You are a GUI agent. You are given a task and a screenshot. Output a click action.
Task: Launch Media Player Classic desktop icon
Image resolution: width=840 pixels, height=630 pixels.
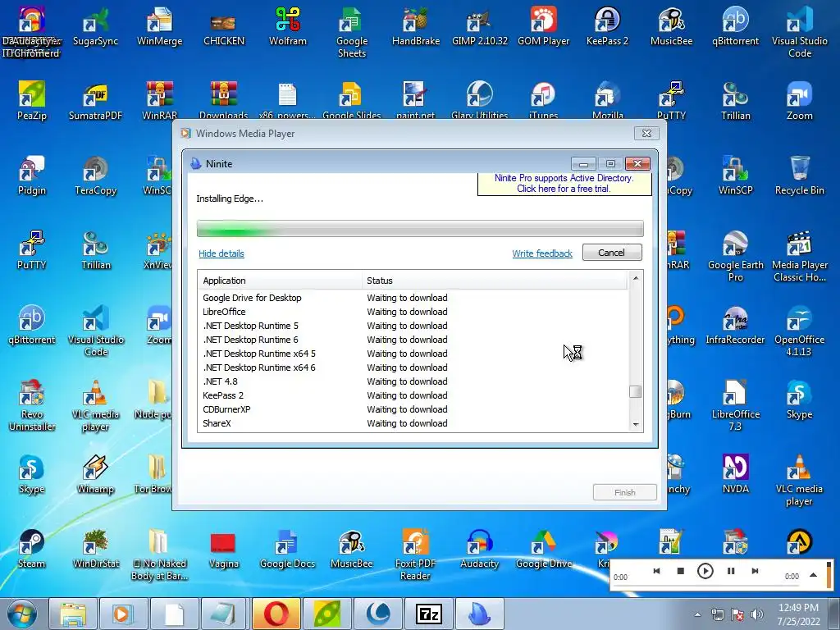click(x=799, y=256)
